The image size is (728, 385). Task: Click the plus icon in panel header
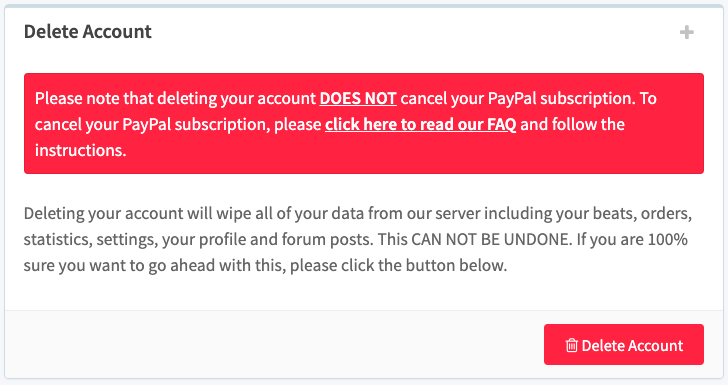(687, 32)
